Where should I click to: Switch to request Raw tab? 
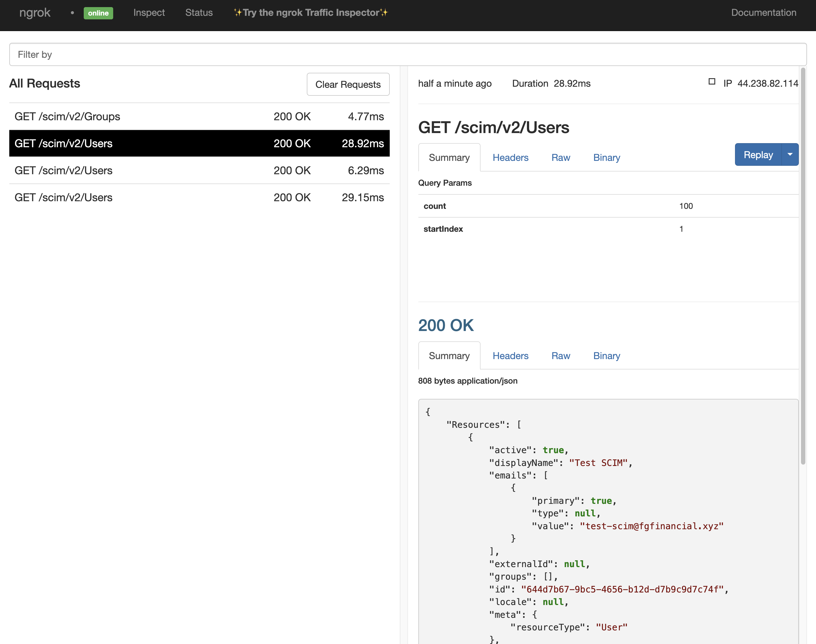[x=560, y=158]
